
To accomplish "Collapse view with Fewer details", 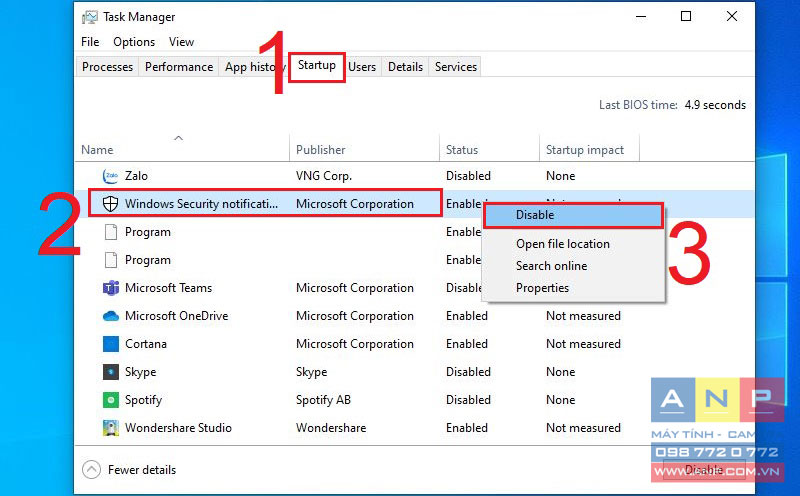I will (129, 469).
